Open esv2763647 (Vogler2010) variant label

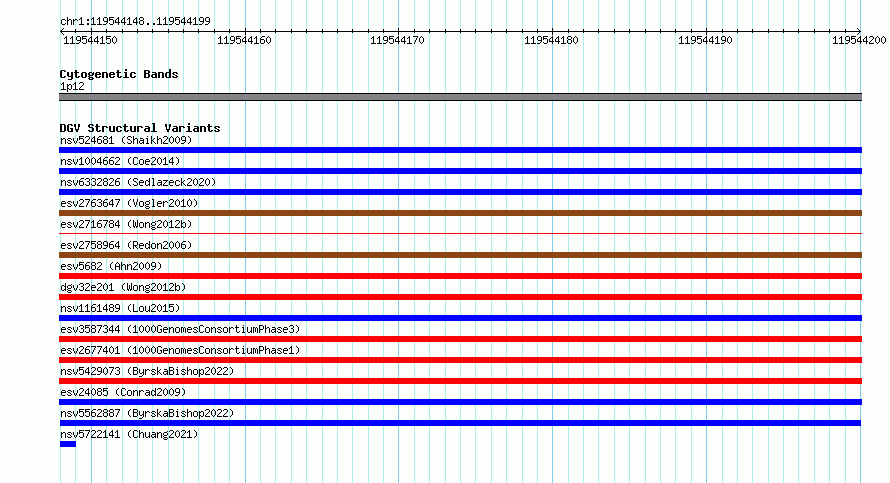[x=129, y=203]
